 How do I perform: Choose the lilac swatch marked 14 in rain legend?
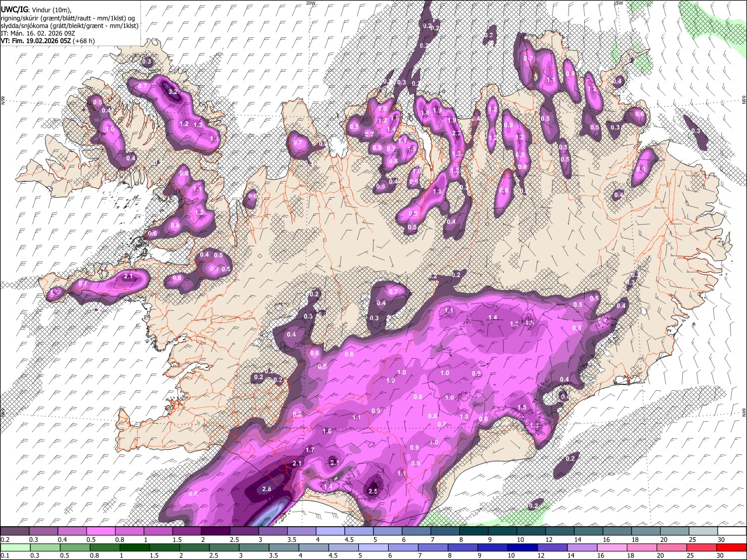(x=582, y=547)
